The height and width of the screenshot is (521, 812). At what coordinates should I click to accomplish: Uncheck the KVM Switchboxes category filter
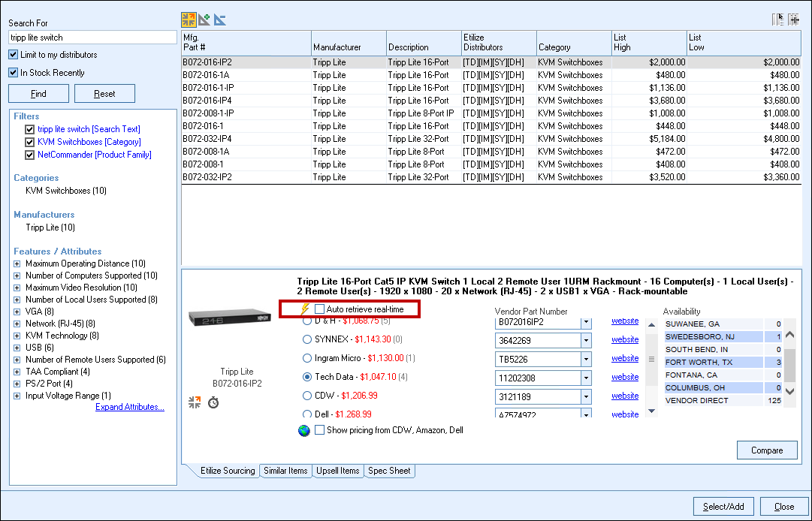pos(29,143)
